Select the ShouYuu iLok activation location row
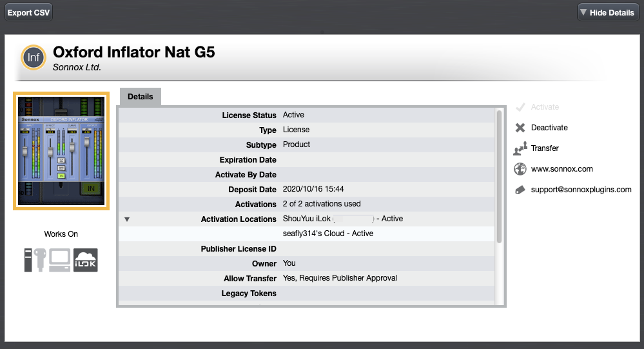Viewport: 644px width, 349px height. (306, 219)
